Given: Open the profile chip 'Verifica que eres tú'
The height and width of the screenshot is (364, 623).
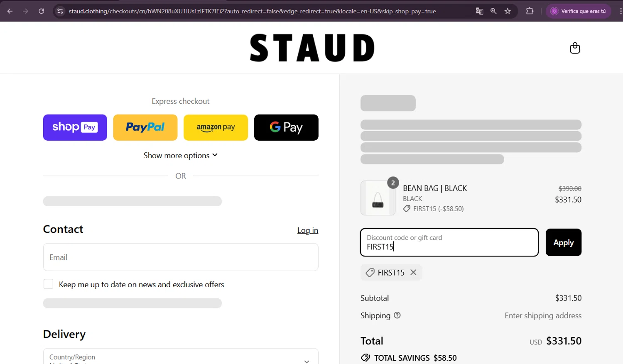Looking at the screenshot, I should [579, 11].
